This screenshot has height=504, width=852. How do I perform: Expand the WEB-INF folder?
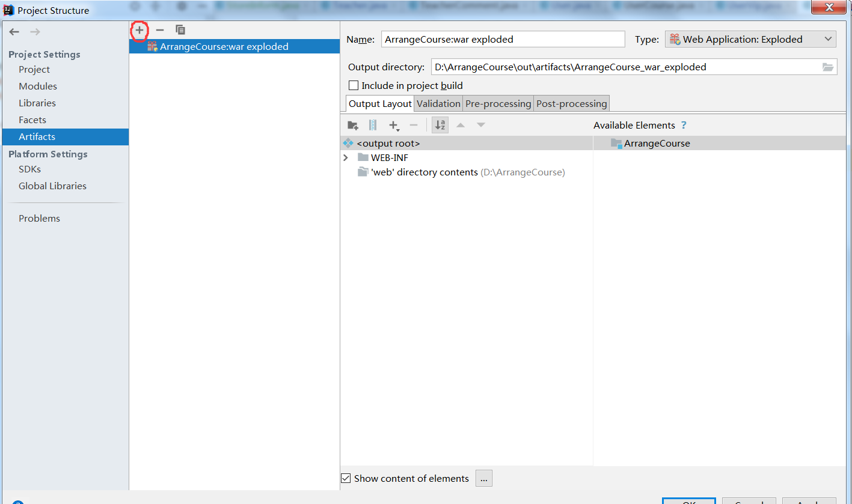(x=346, y=157)
